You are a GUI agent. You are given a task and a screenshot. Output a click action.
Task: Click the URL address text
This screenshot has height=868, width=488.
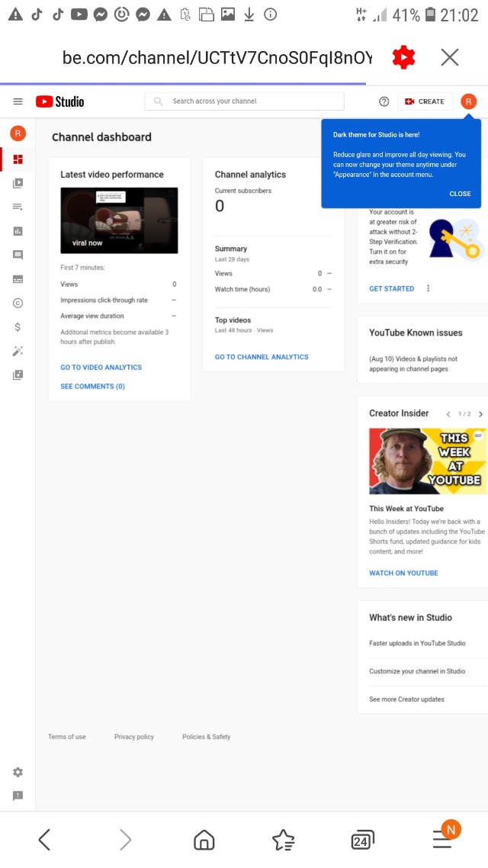tap(217, 57)
